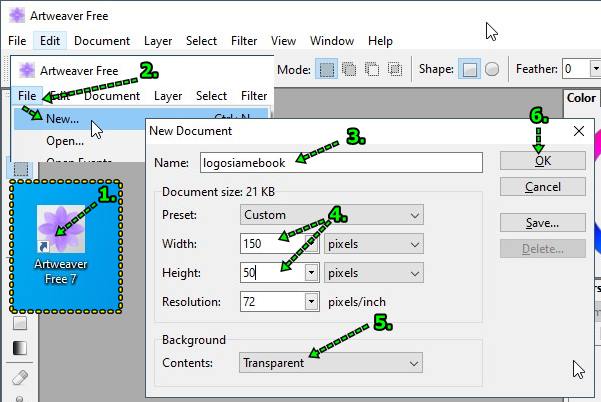Click the Feather value field
601x402 pixels.
[576, 69]
